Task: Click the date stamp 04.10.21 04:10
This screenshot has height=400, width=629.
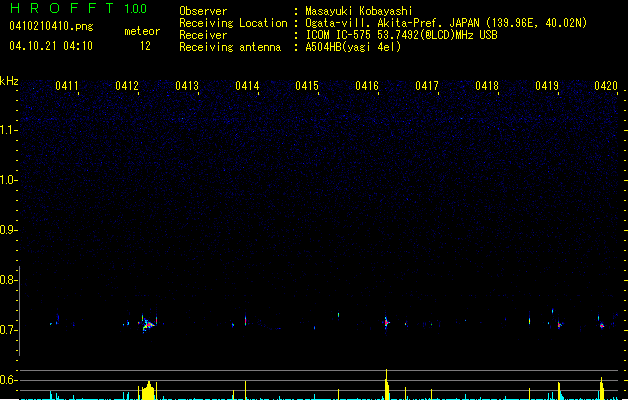Action: (51, 46)
